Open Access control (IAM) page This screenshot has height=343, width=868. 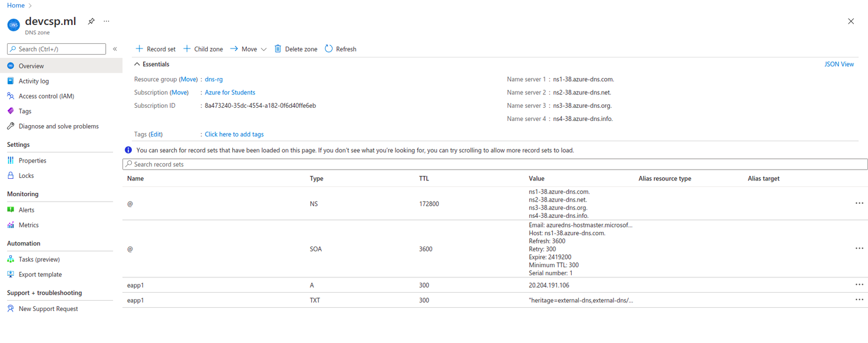click(46, 96)
